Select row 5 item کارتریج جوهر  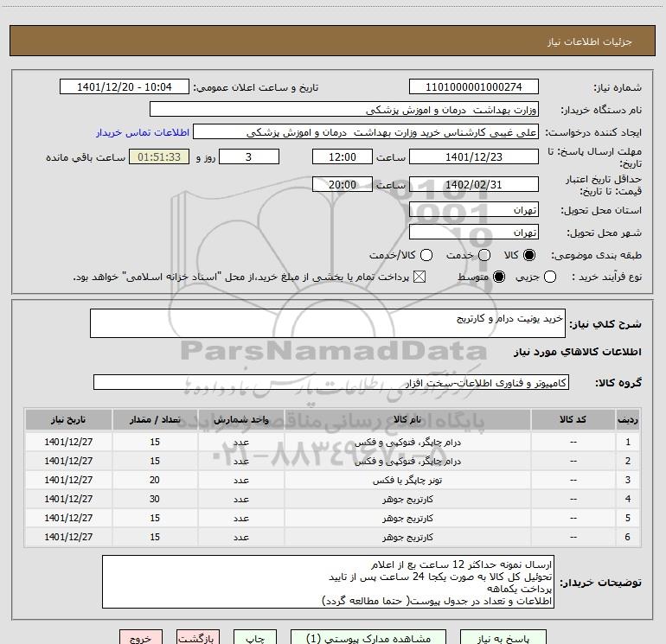pyautogui.click(x=407, y=519)
